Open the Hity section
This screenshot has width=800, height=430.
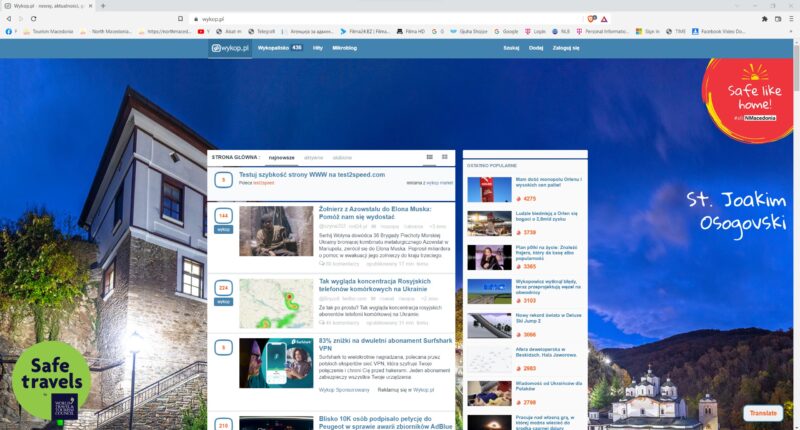318,48
